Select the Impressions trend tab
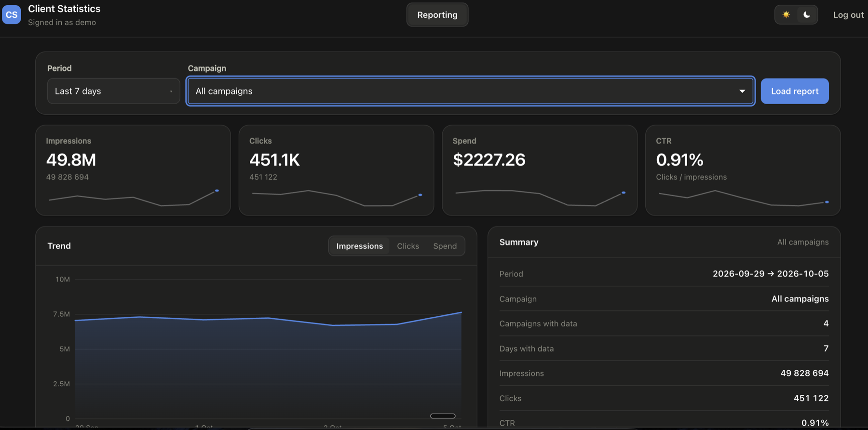 click(360, 246)
